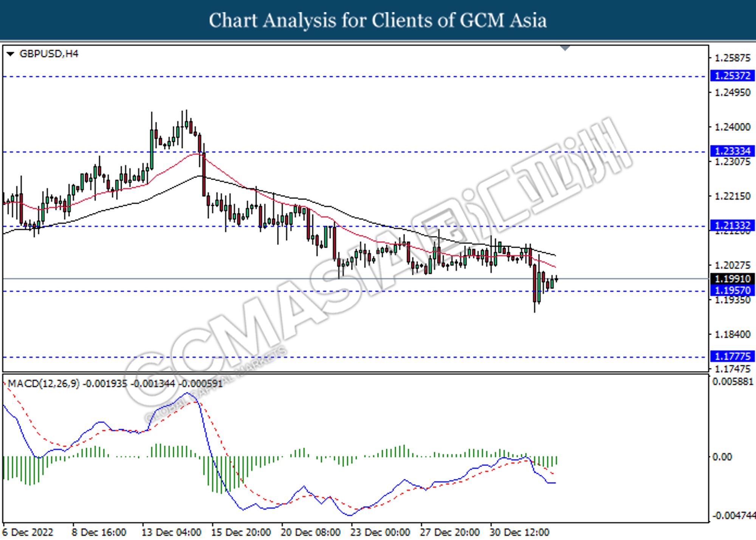Click the MACD histogram value -0.000591
The image size is (756, 540).
tap(200, 383)
